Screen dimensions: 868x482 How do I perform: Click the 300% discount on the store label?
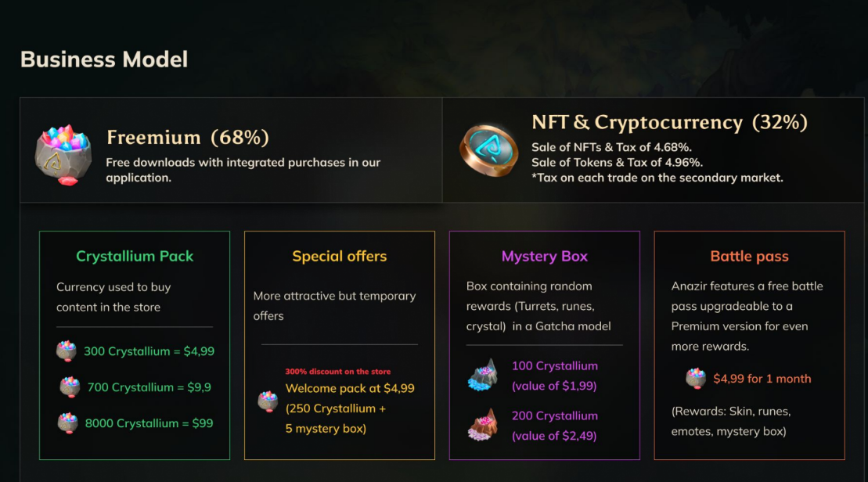(337, 372)
